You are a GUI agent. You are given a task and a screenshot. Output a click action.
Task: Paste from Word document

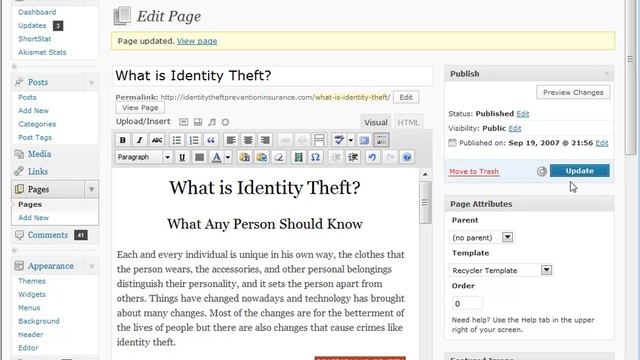(x=262, y=157)
